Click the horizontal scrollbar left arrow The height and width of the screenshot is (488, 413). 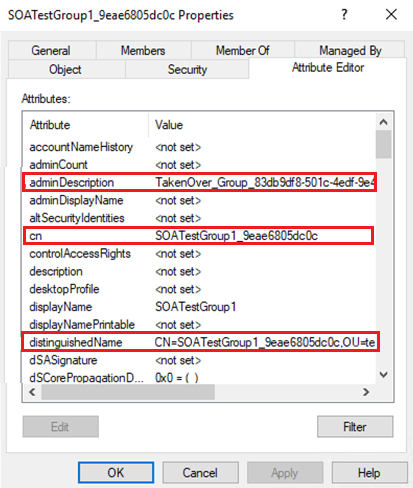(x=32, y=392)
